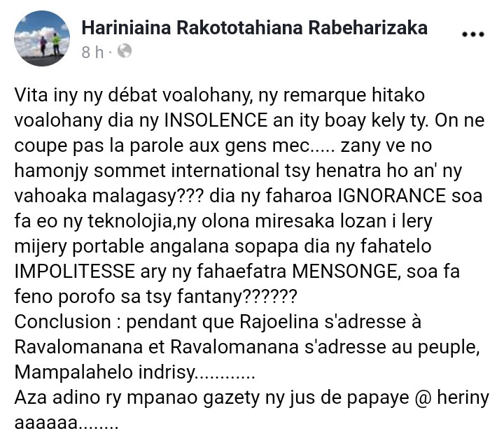The image size is (504, 443).
Task: Click the name 'Rajoelina' in the post
Action: click(x=279, y=321)
